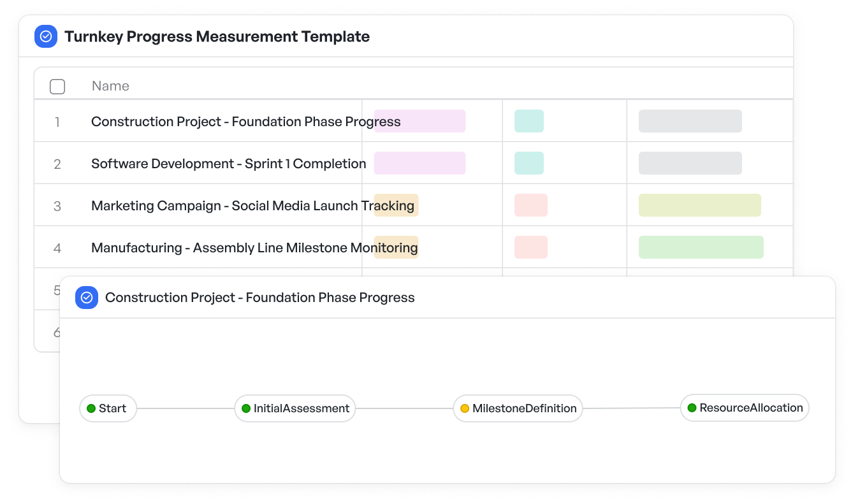Select the Start workflow node
Viewport: 853px width, 504px height.
pos(108,408)
